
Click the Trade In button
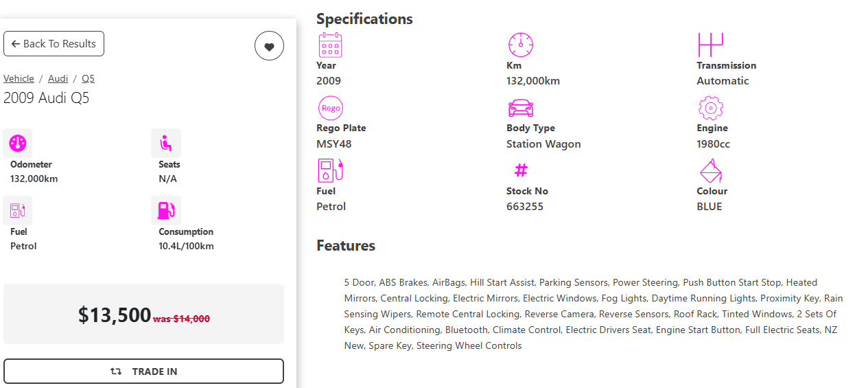pos(143,371)
